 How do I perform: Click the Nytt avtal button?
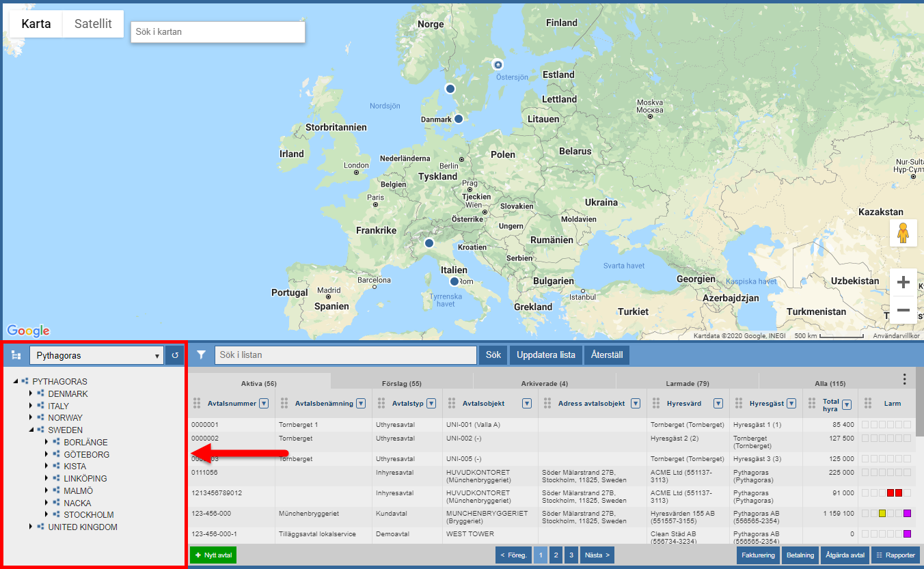[x=213, y=555]
